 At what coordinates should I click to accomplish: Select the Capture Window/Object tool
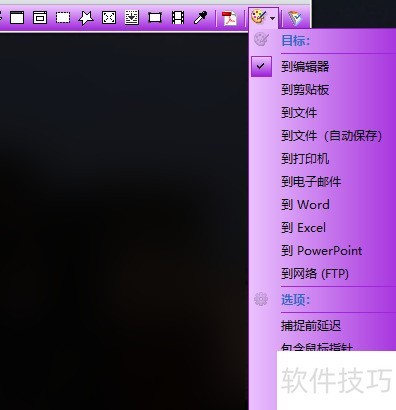[40, 17]
